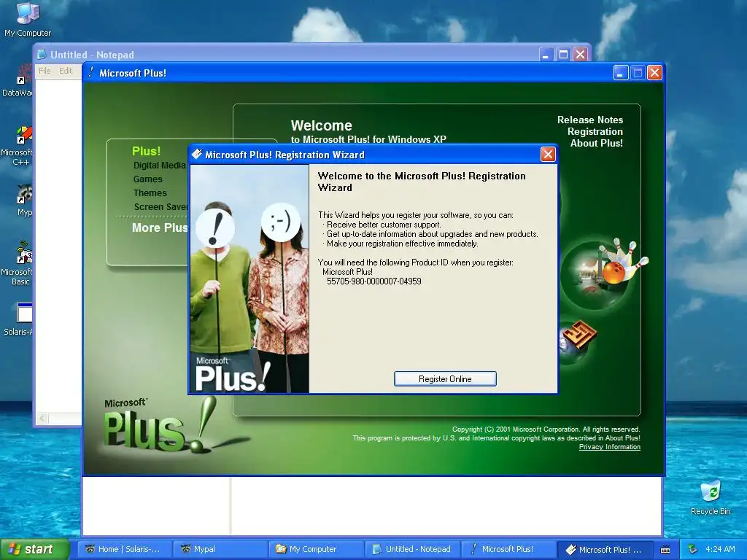Switch to Home | Solaris taskbar item
This screenshot has height=560, width=747.
(124, 549)
